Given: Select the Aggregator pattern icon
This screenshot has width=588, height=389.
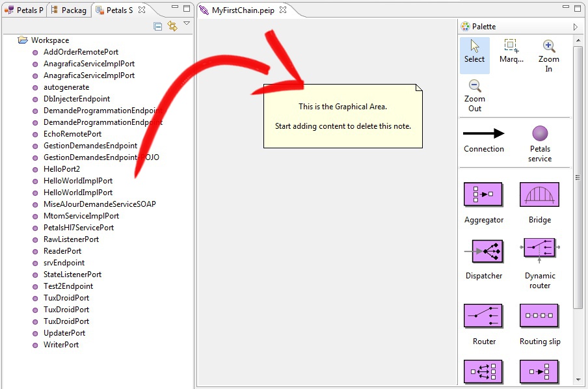Looking at the screenshot, I should 483,194.
